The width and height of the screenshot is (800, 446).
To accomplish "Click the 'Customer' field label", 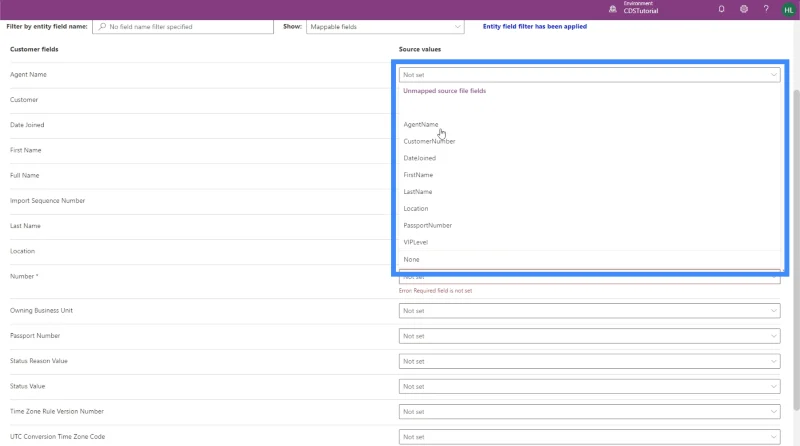I will [24, 100].
